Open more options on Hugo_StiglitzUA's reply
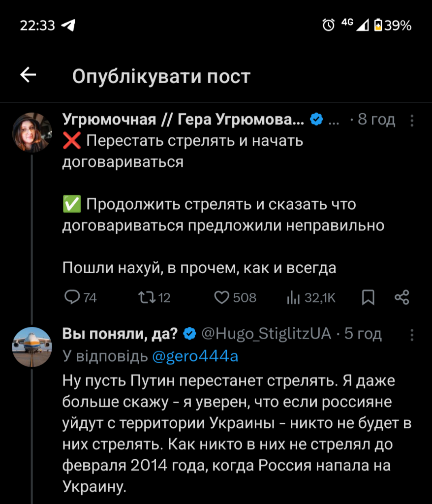The width and height of the screenshot is (432, 504). click(412, 335)
